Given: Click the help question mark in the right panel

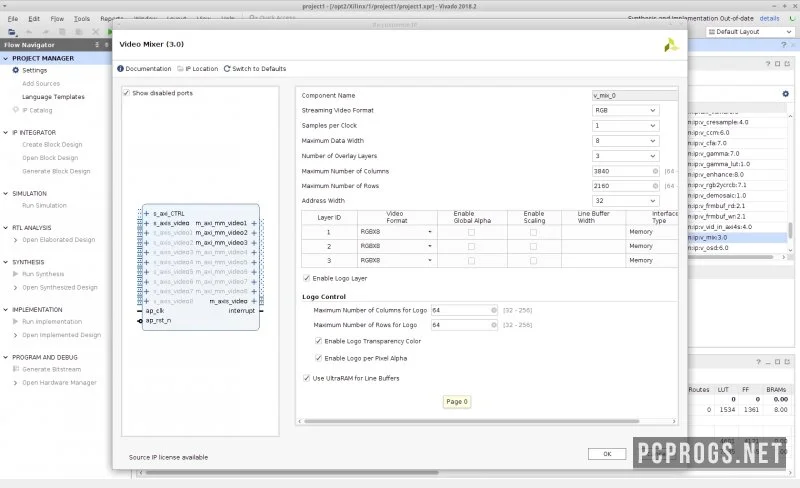Looking at the screenshot, I should click(x=768, y=64).
